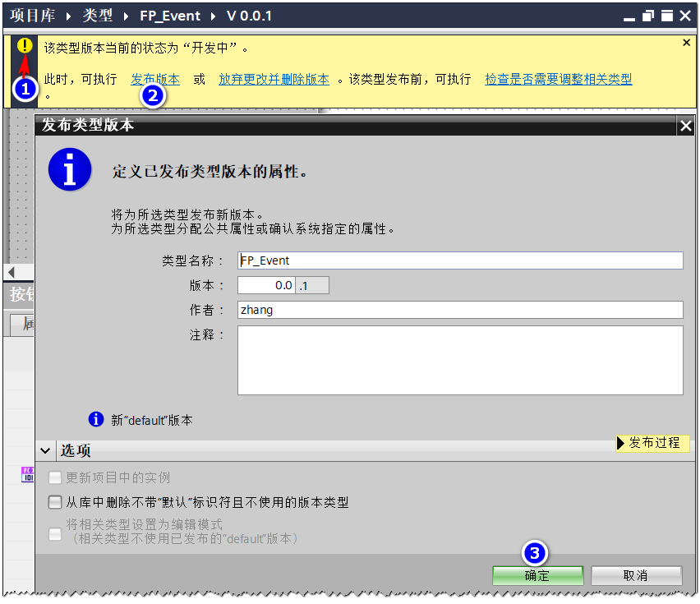Toggle the 更新项目中的实例 checkbox
This screenshot has width=700, height=604.
click(55, 477)
